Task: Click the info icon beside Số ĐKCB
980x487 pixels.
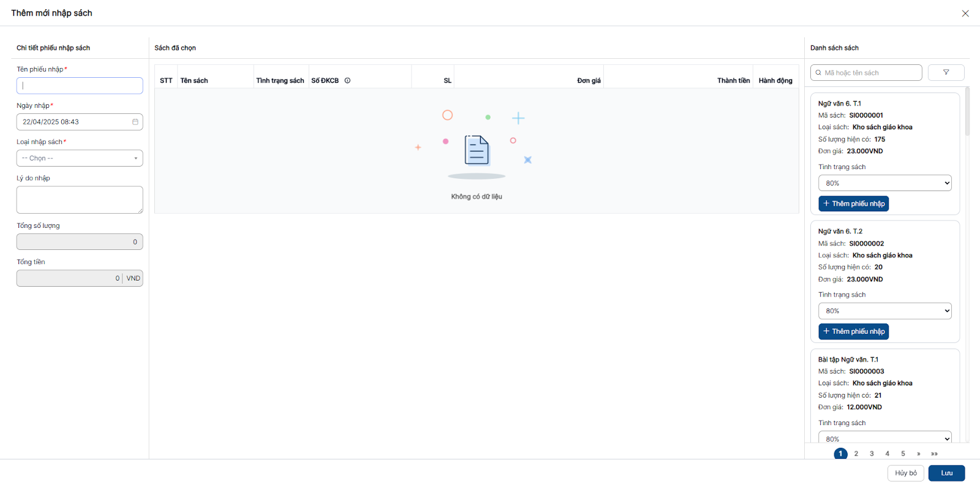Action: [x=347, y=81]
